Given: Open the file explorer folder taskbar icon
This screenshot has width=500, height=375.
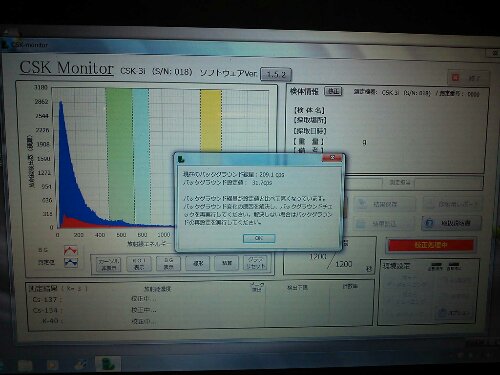Looking at the screenshot, I should tap(25, 365).
